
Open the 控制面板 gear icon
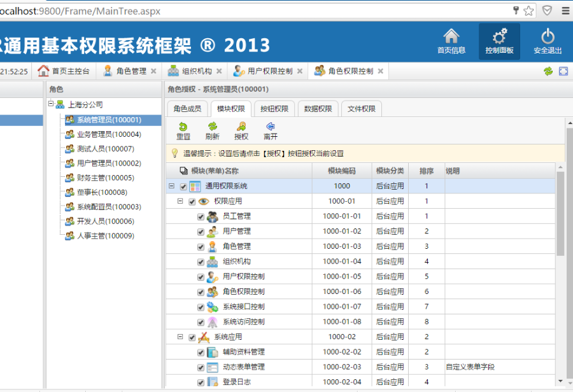pyautogui.click(x=499, y=37)
